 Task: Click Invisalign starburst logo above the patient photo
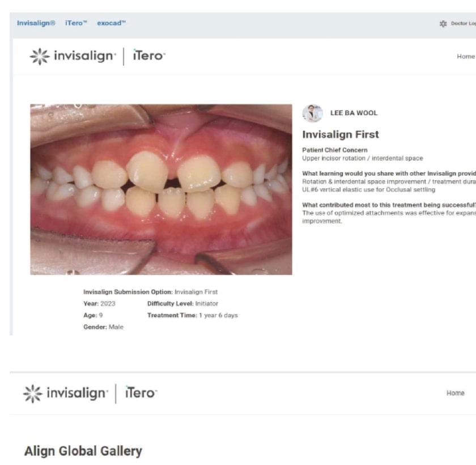40,57
